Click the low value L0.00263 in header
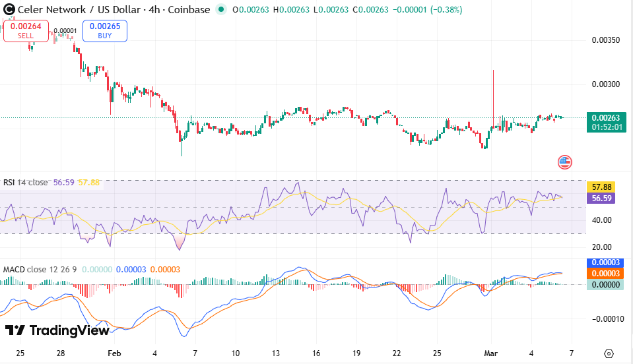 click(x=331, y=10)
